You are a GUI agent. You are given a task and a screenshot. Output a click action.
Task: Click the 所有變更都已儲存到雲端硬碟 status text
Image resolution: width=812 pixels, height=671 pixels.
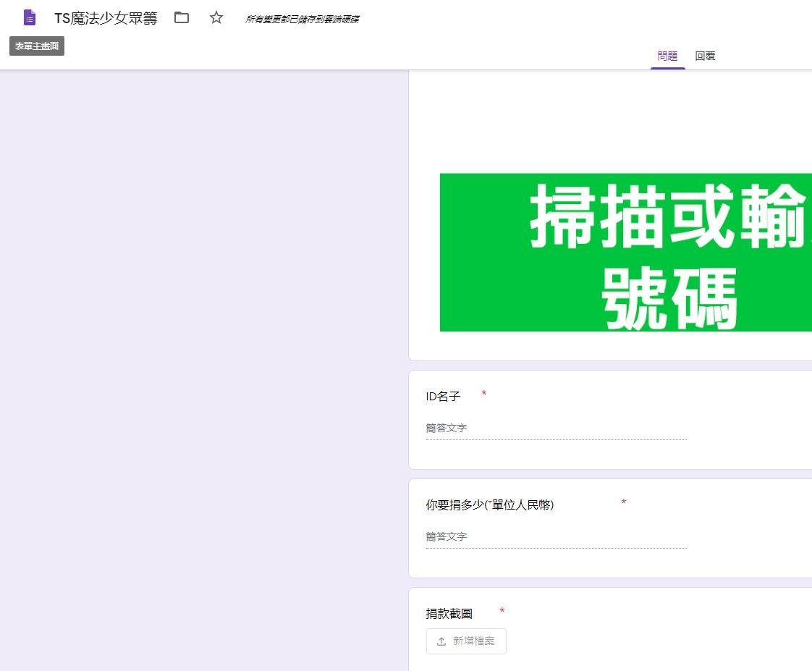click(x=302, y=20)
